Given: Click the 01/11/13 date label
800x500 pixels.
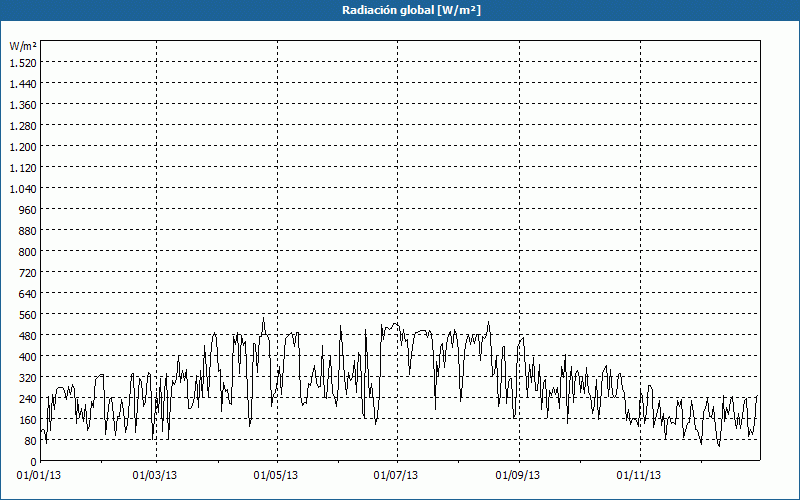Looking at the screenshot, I should tap(638, 476).
